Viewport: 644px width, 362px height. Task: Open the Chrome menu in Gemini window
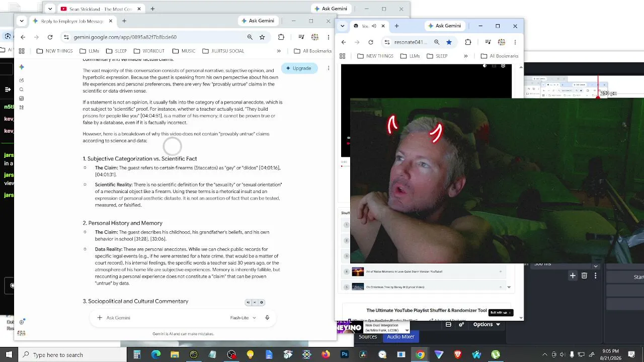[x=329, y=37]
